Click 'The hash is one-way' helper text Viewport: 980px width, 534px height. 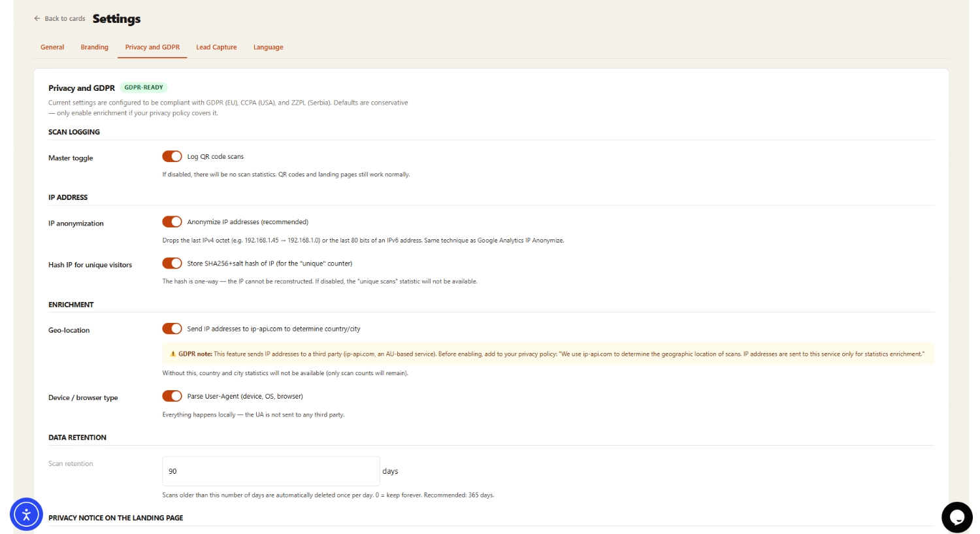click(320, 282)
